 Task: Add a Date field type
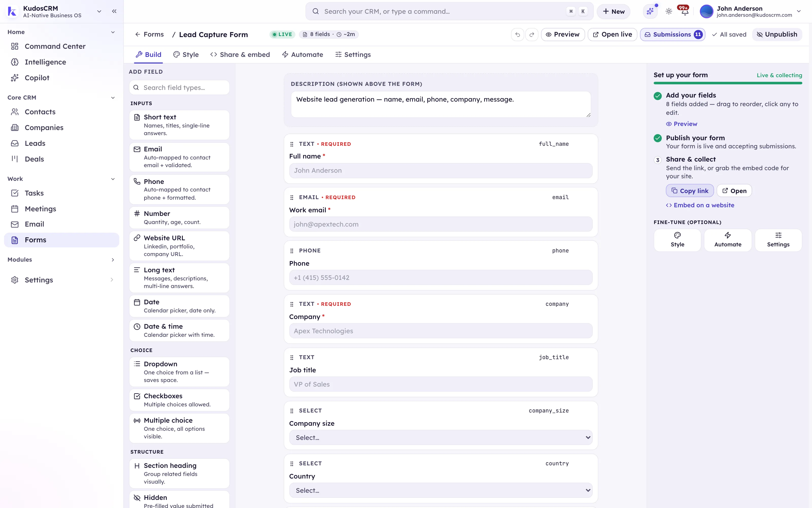point(179,306)
